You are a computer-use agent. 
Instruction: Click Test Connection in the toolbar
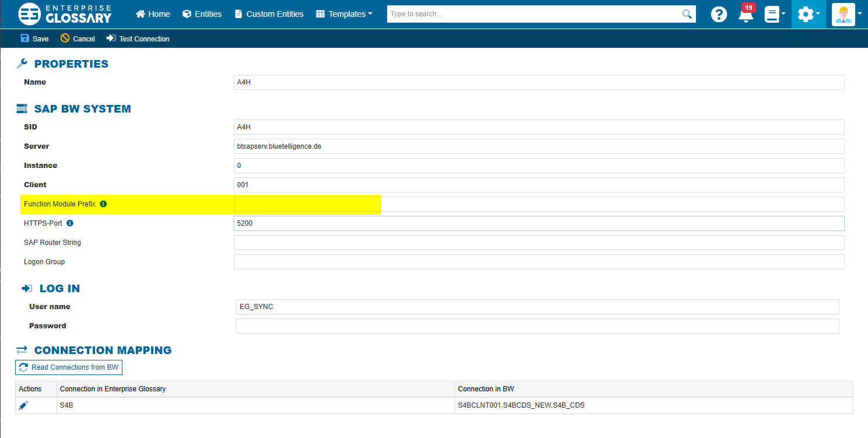pyautogui.click(x=138, y=38)
